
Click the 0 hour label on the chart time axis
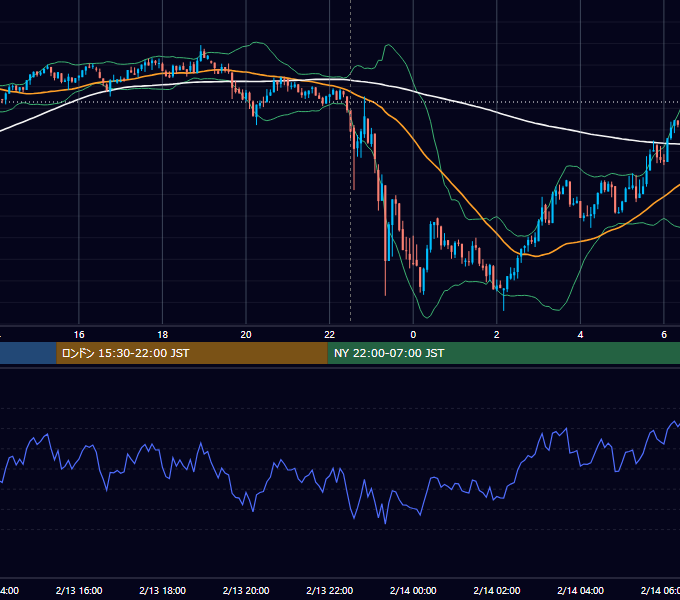tap(413, 335)
